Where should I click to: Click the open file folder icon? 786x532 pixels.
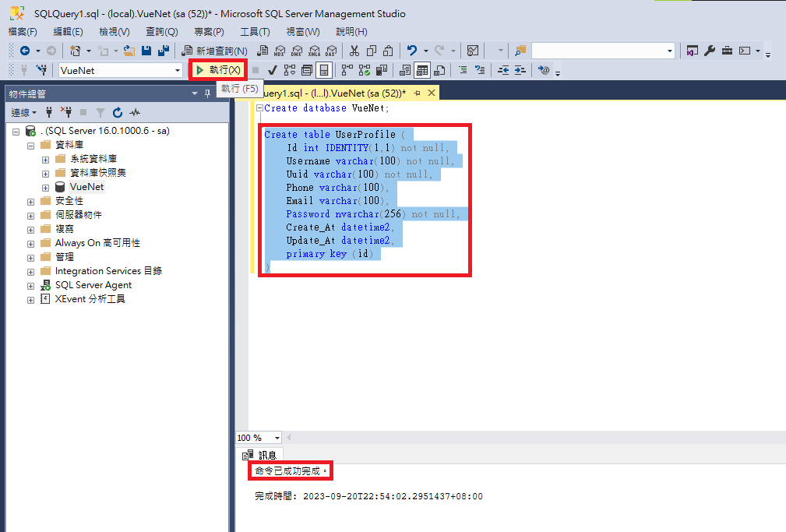[129, 51]
